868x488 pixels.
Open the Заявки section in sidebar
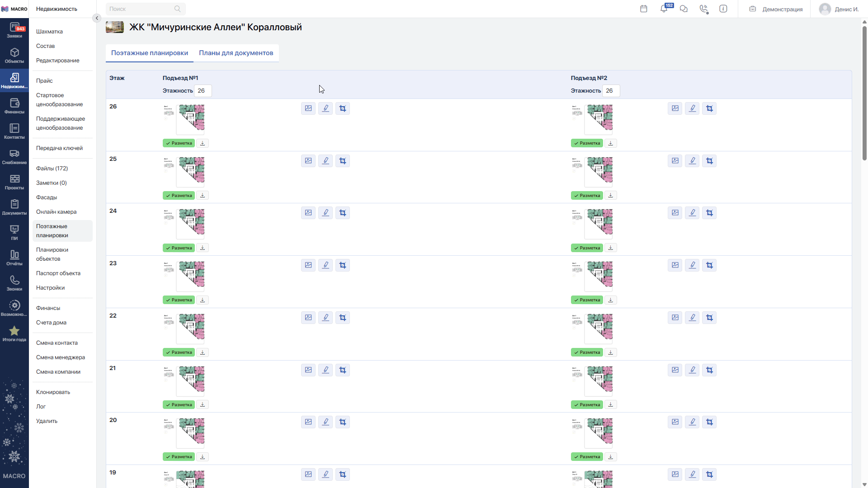(x=14, y=30)
